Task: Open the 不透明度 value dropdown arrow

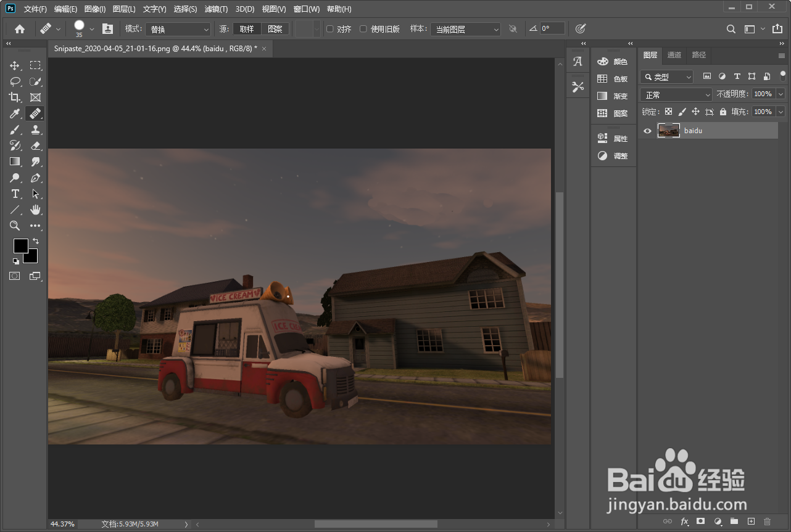Action: [x=781, y=94]
